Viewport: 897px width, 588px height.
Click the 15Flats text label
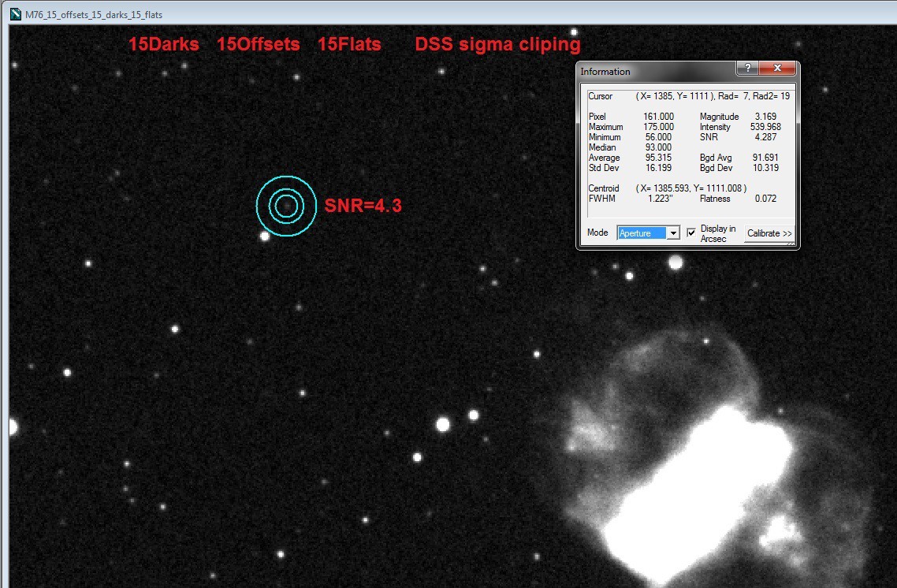tap(348, 44)
